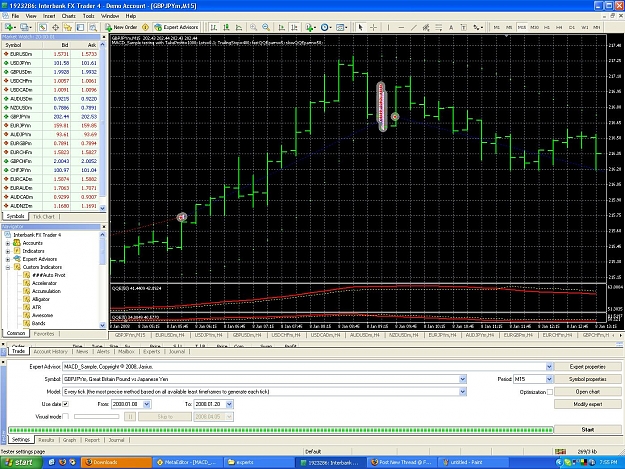This screenshot has width=625, height=469.
Task: Switch chart to bar chart icon
Action: tap(214, 27)
